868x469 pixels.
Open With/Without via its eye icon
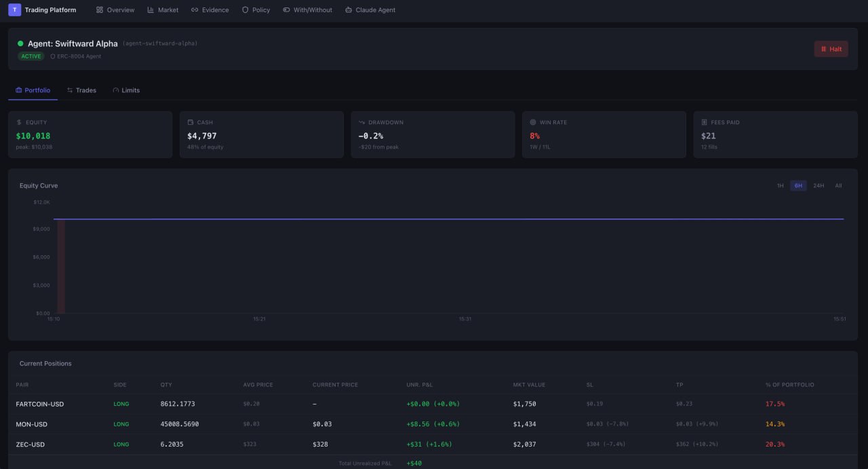(285, 10)
